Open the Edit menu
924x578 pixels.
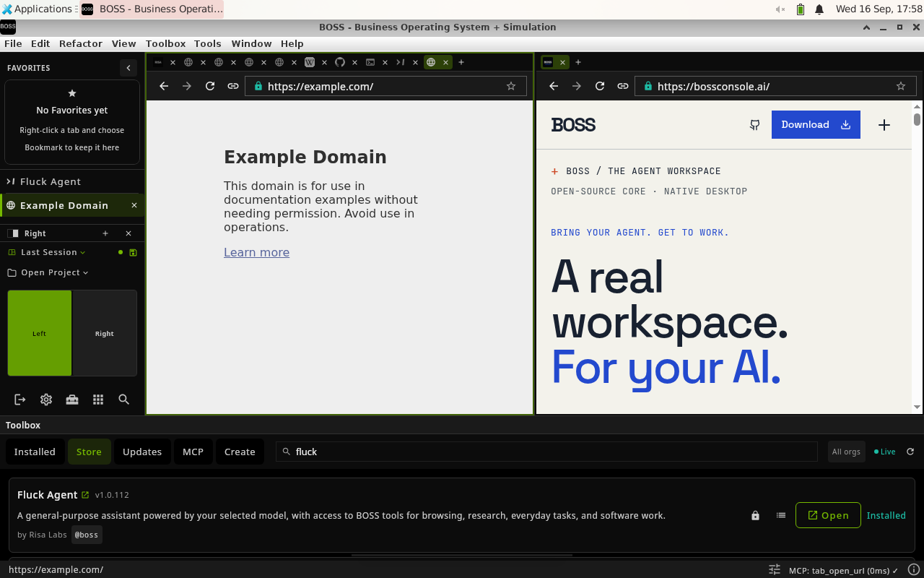40,43
